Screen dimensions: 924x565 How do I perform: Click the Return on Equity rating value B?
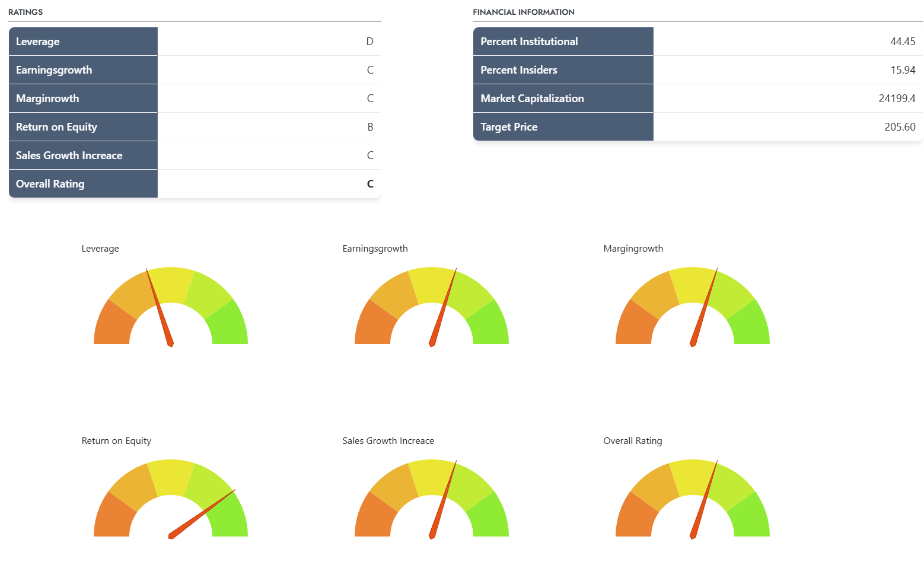tap(370, 127)
